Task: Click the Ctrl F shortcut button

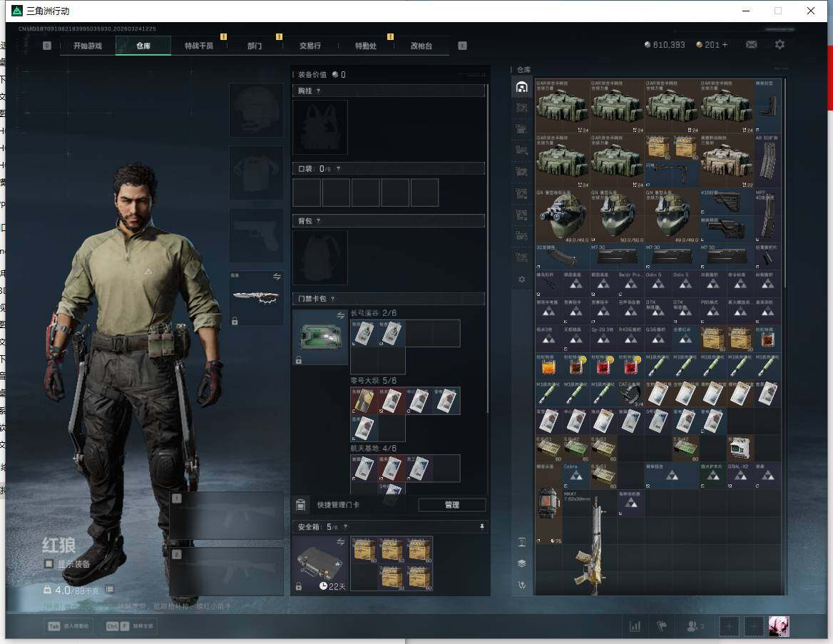Action: tap(130, 626)
